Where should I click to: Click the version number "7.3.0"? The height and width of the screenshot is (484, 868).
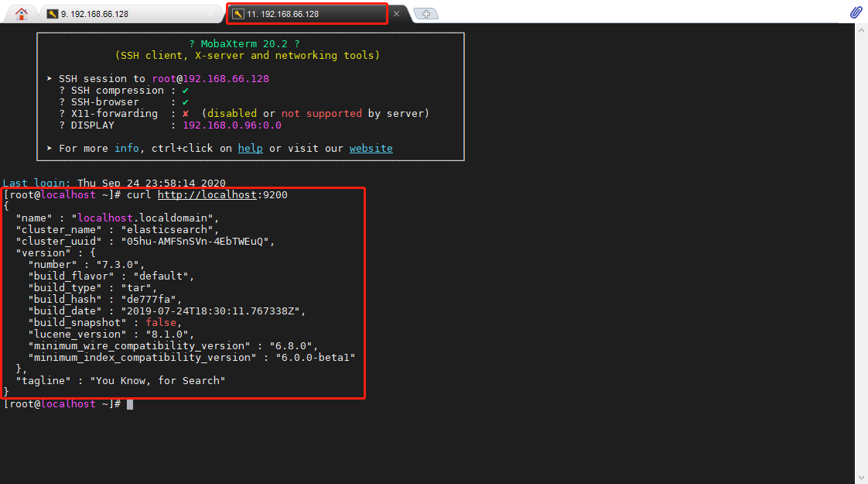118,264
